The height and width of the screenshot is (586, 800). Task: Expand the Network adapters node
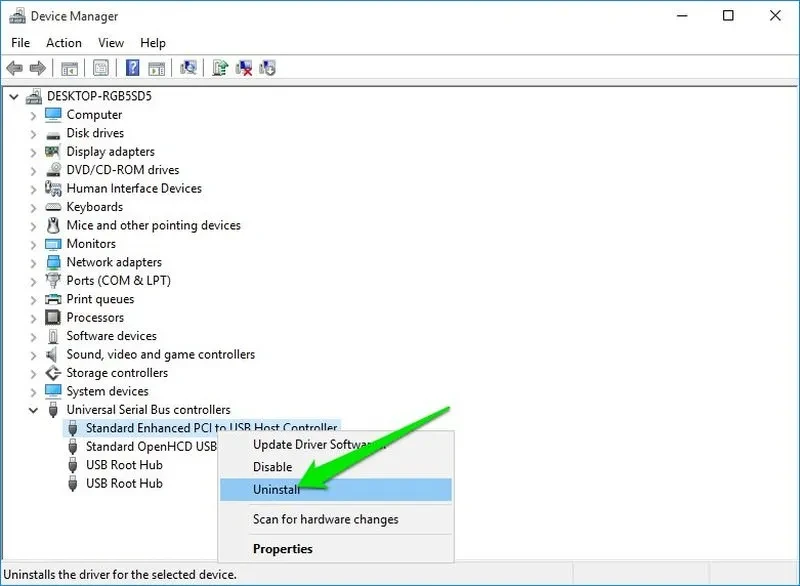[x=33, y=262]
